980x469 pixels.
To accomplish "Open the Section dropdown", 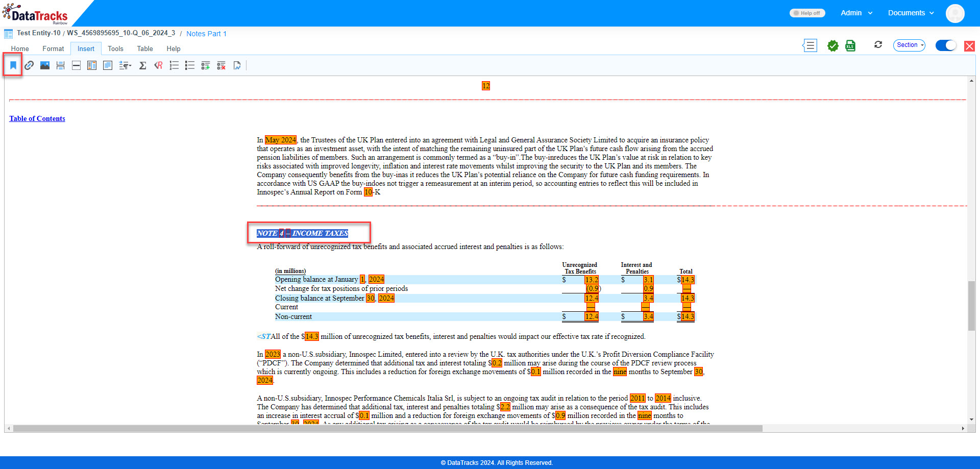I will pos(910,45).
